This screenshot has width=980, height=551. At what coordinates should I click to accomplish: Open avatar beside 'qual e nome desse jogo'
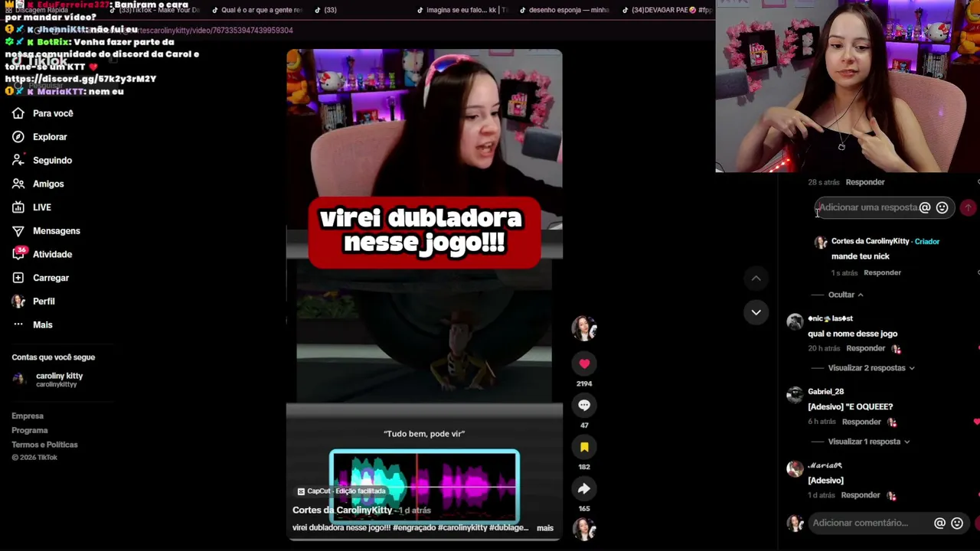pyautogui.click(x=795, y=321)
